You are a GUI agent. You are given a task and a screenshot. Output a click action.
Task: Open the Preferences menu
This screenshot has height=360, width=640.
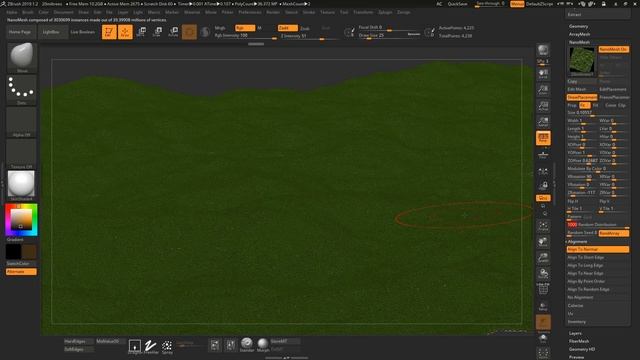250,12
